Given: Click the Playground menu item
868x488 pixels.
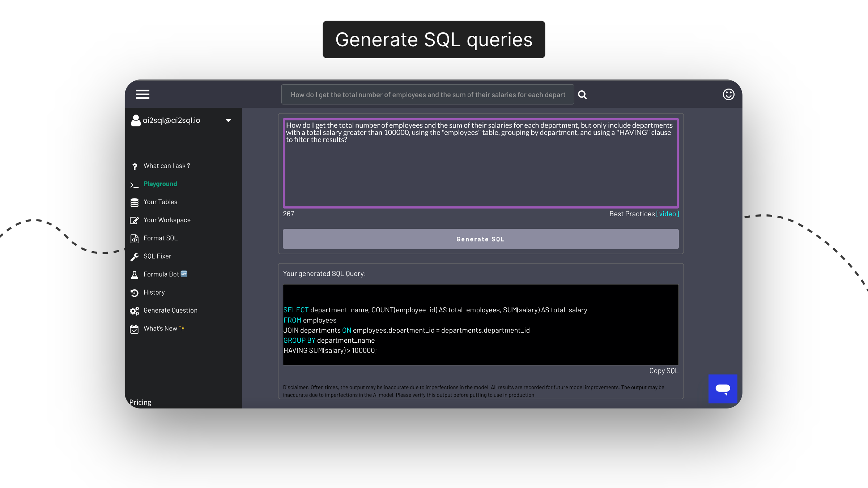Looking at the screenshot, I should click(160, 183).
